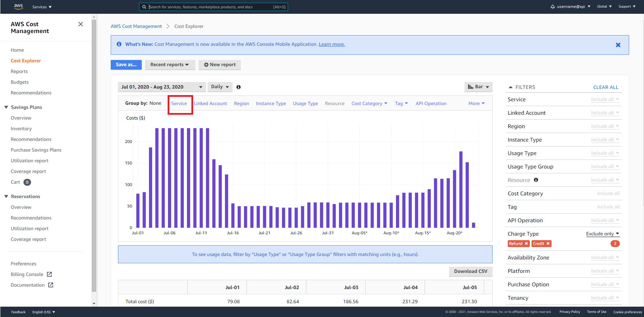Expand the Cost Category group-by dropdown

tap(369, 103)
